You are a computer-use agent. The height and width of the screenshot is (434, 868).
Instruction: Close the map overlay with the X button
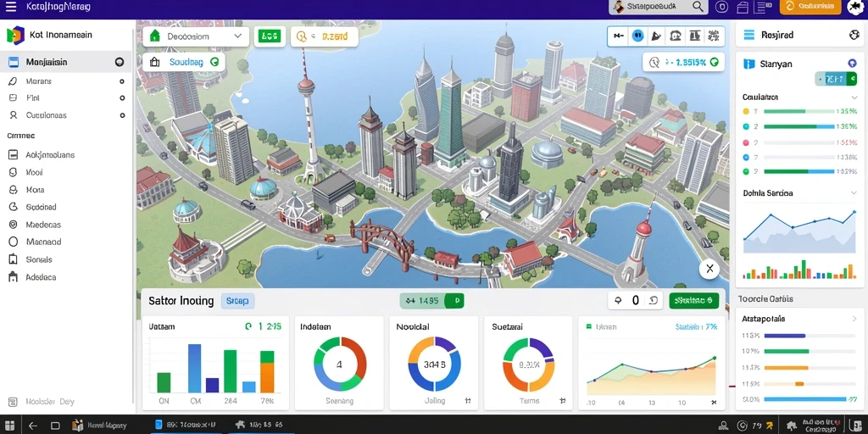click(709, 270)
